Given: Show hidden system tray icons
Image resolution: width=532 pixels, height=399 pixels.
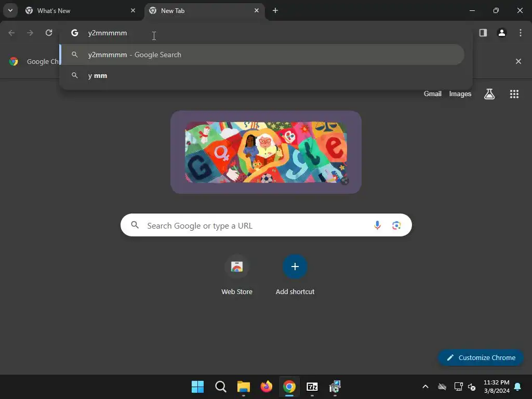Looking at the screenshot, I should 425,387.
